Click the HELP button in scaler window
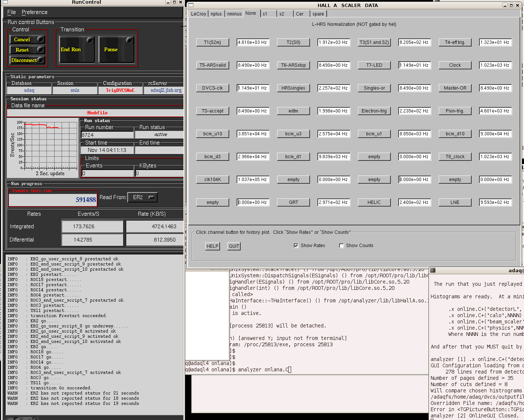Image resolution: width=524 pixels, height=420 pixels. click(x=213, y=246)
